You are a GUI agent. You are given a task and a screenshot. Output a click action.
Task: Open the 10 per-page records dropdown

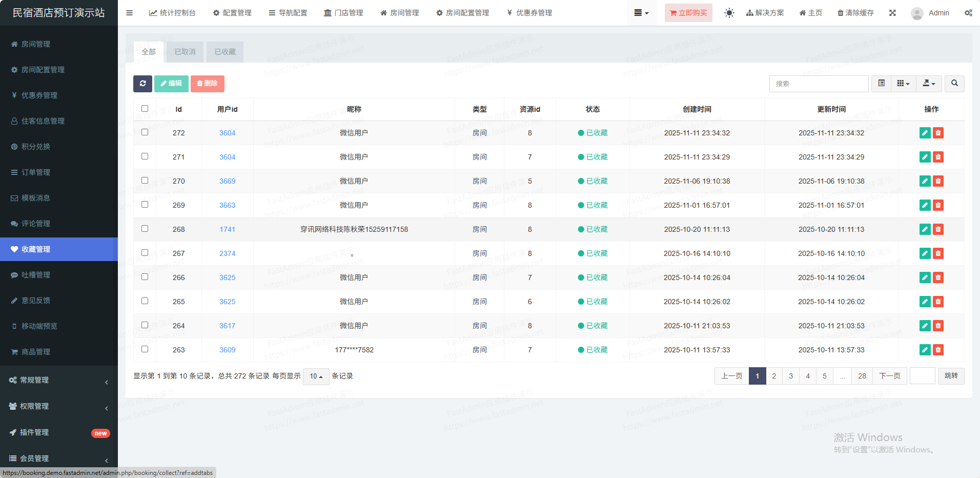click(x=316, y=376)
